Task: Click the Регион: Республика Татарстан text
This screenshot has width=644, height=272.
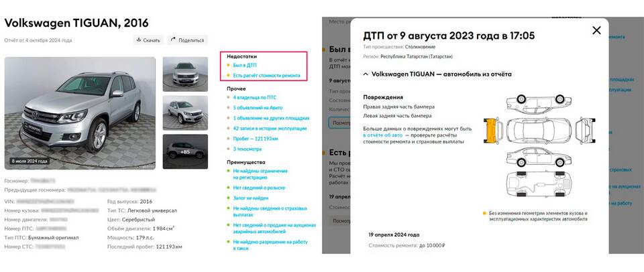Action: 408,57
